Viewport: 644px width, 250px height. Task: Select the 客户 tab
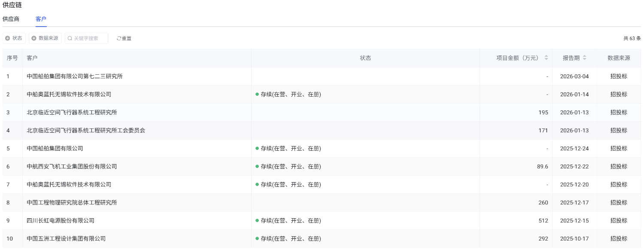(x=41, y=19)
